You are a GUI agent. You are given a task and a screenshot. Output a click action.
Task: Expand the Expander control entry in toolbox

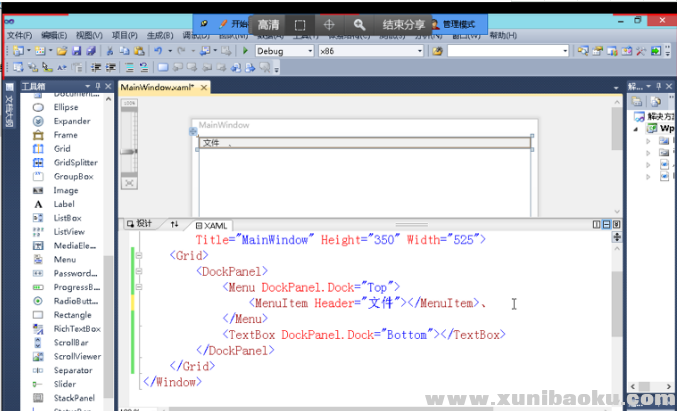tap(70, 121)
